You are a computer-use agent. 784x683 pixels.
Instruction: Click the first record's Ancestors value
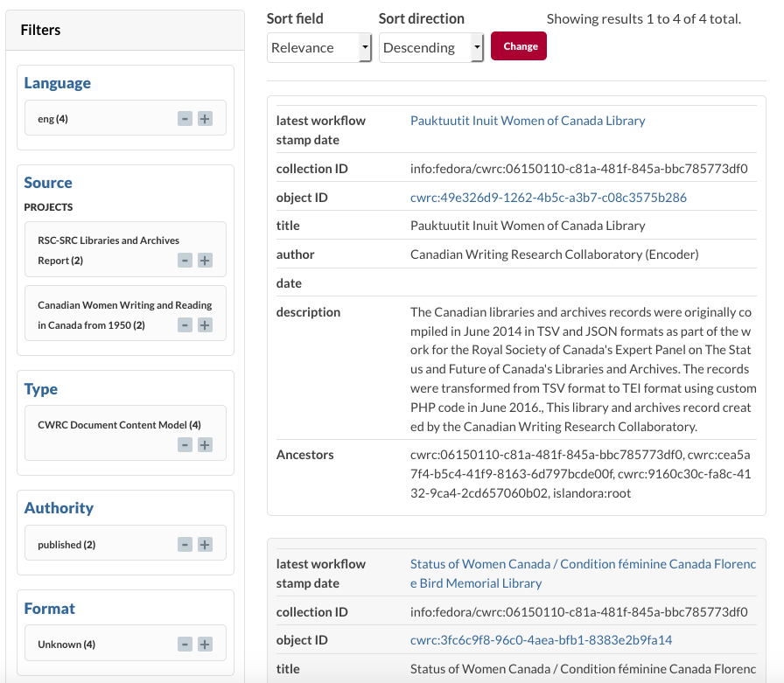coord(580,474)
